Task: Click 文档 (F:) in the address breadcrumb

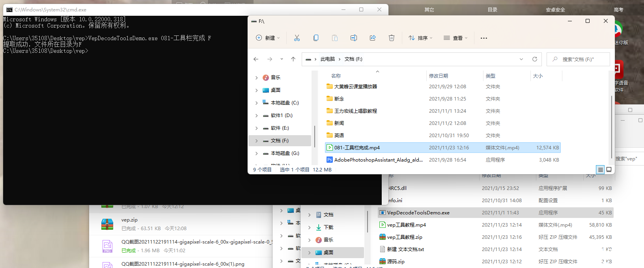Action: 353,59
